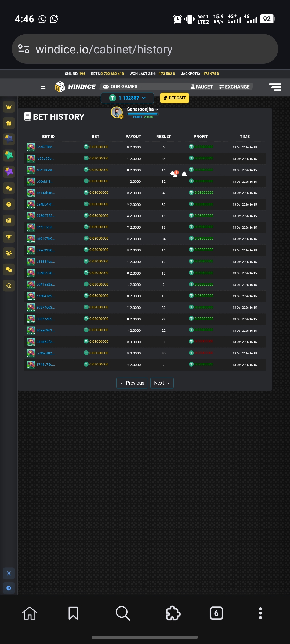Click the level progress bar under username

[143, 114]
